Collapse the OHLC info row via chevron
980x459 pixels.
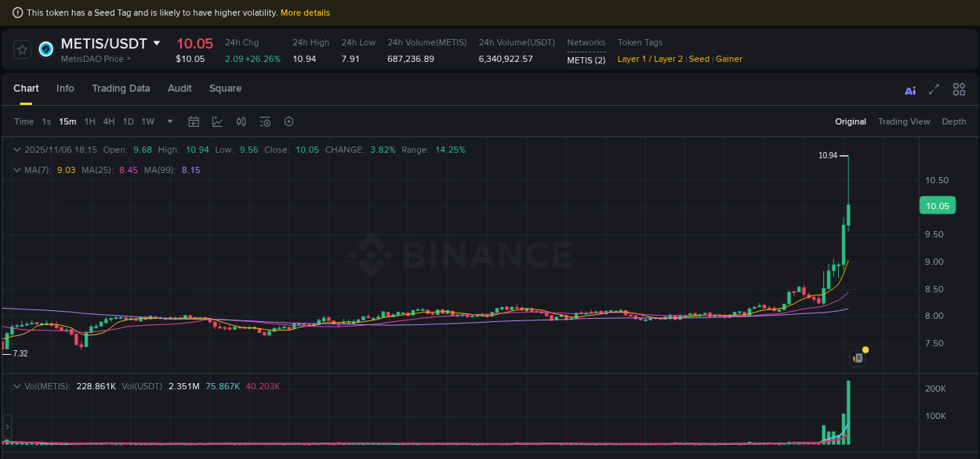(x=17, y=150)
